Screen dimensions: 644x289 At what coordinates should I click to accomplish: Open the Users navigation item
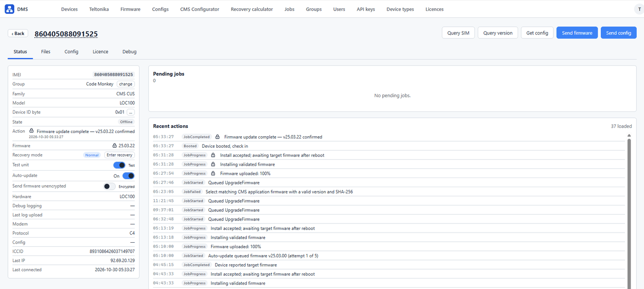click(x=339, y=9)
